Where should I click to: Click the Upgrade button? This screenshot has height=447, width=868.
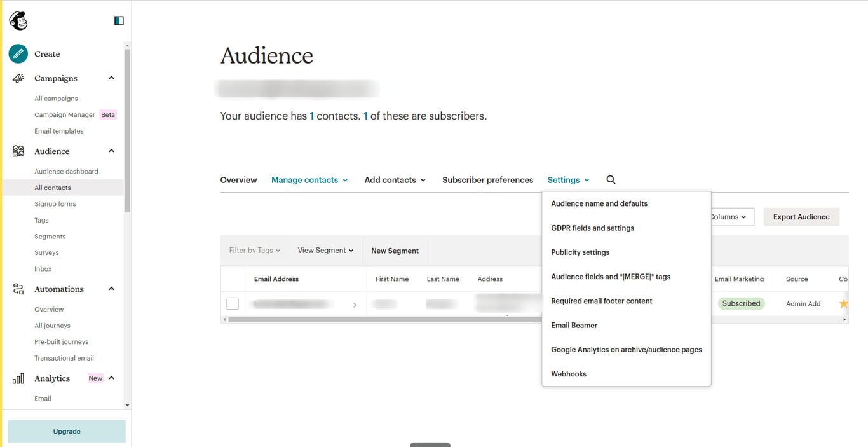pyautogui.click(x=67, y=431)
